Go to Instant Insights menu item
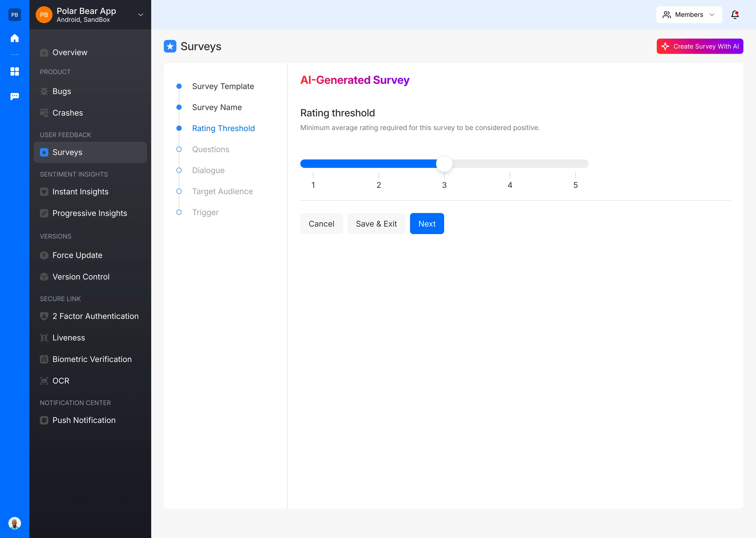The image size is (756, 538). (x=80, y=192)
